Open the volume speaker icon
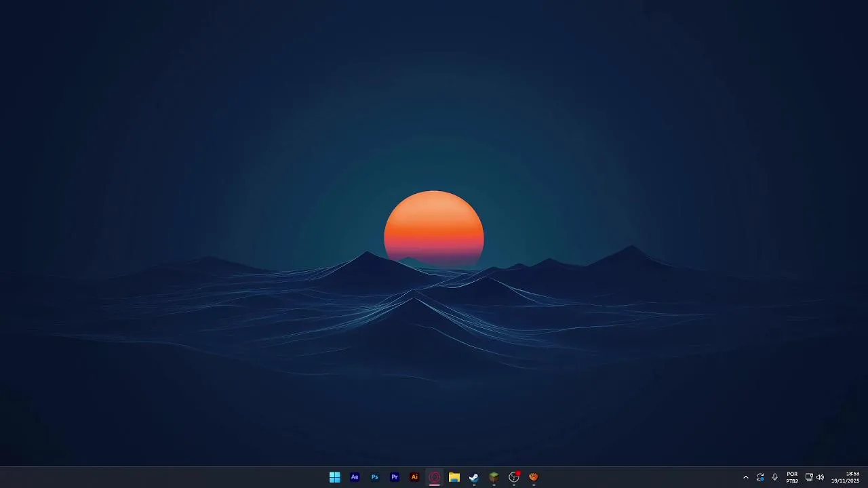Image resolution: width=868 pixels, height=488 pixels. (x=820, y=477)
